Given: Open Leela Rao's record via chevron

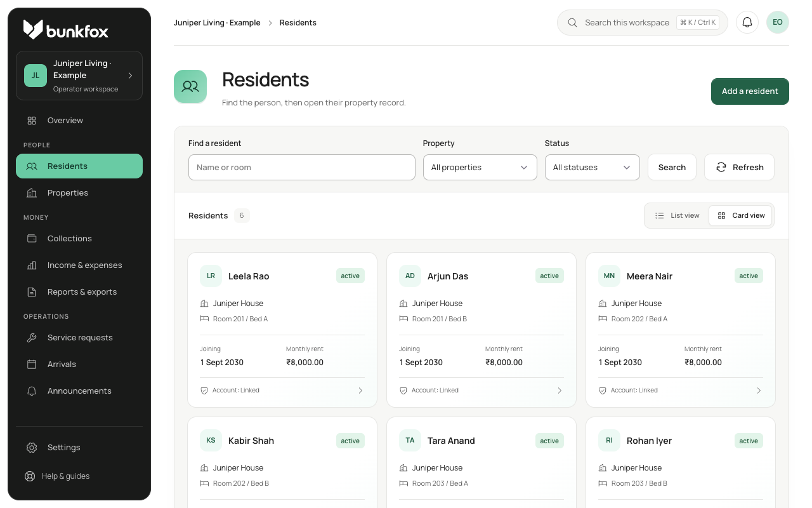Looking at the screenshot, I should pyautogui.click(x=360, y=391).
